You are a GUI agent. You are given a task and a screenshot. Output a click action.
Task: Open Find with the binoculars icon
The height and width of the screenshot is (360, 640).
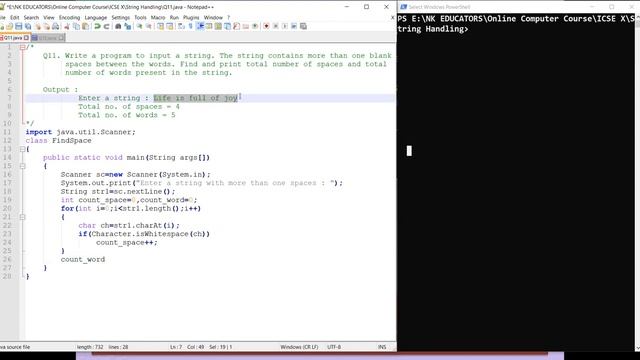point(118,27)
